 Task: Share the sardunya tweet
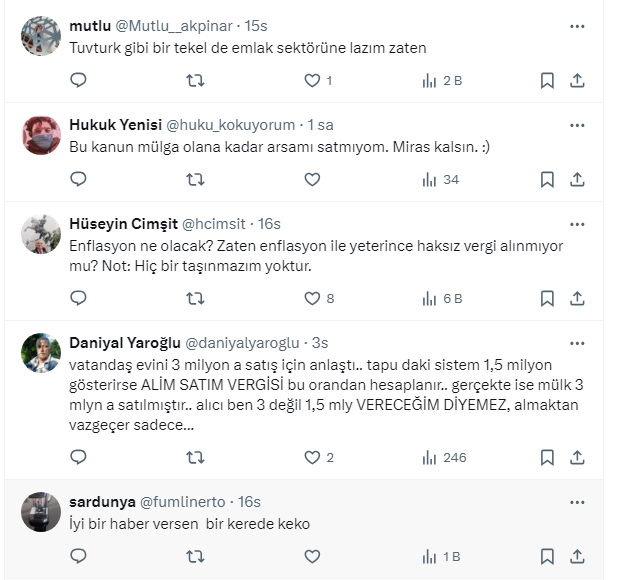tap(577, 557)
